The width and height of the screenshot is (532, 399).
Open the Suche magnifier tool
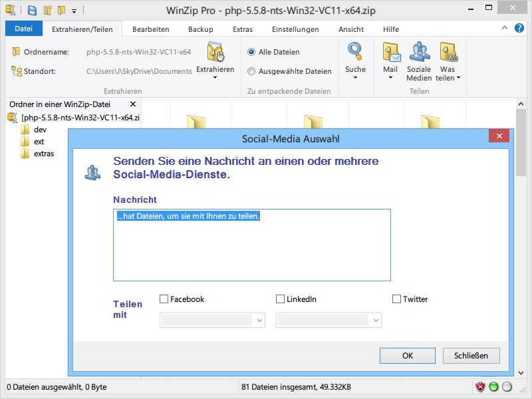[x=355, y=52]
